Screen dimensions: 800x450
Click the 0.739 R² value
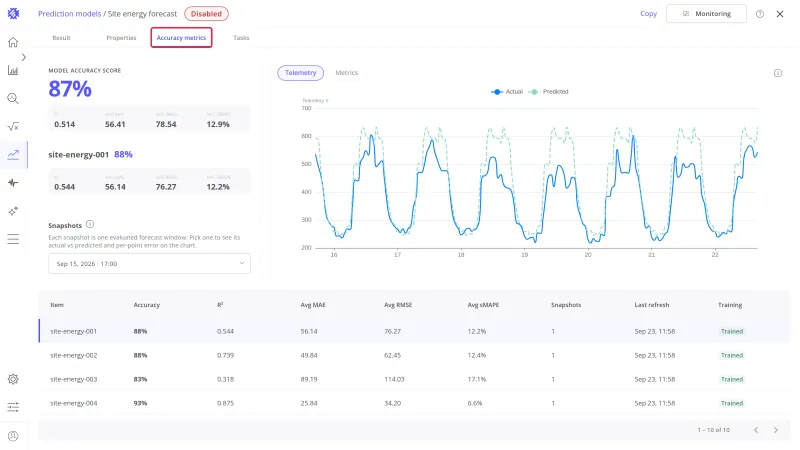(226, 355)
